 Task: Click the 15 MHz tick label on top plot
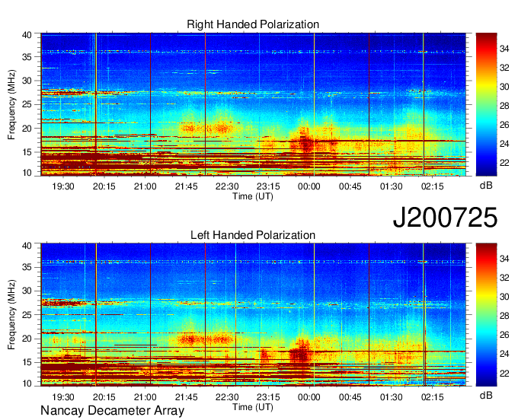pyautogui.click(x=27, y=152)
